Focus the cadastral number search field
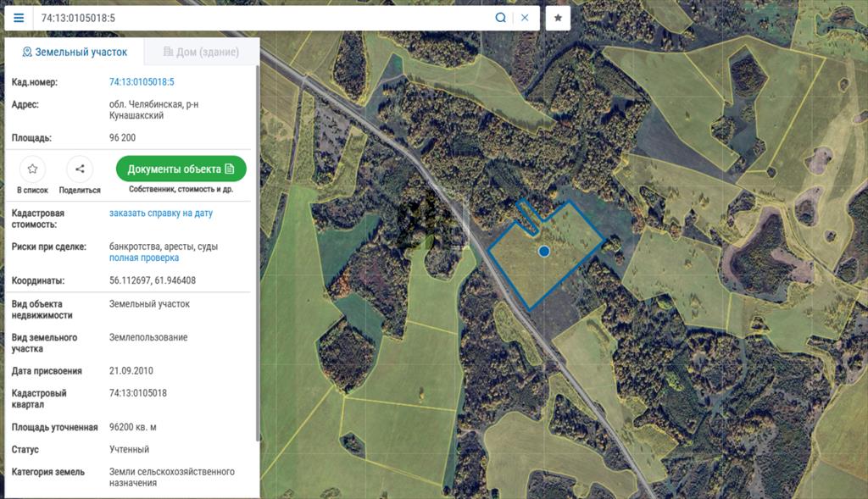This screenshot has width=868, height=499. click(263, 18)
